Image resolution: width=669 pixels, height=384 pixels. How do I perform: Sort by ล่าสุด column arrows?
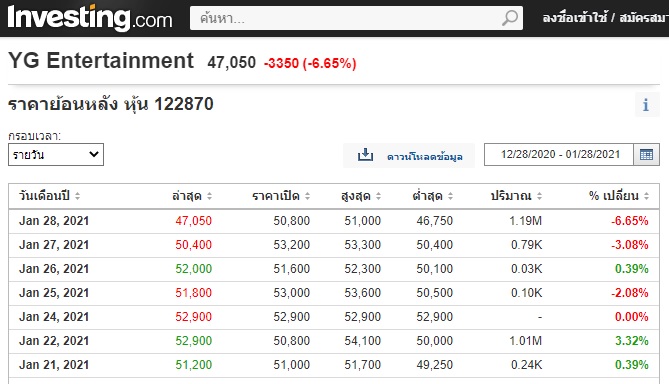[x=209, y=196]
